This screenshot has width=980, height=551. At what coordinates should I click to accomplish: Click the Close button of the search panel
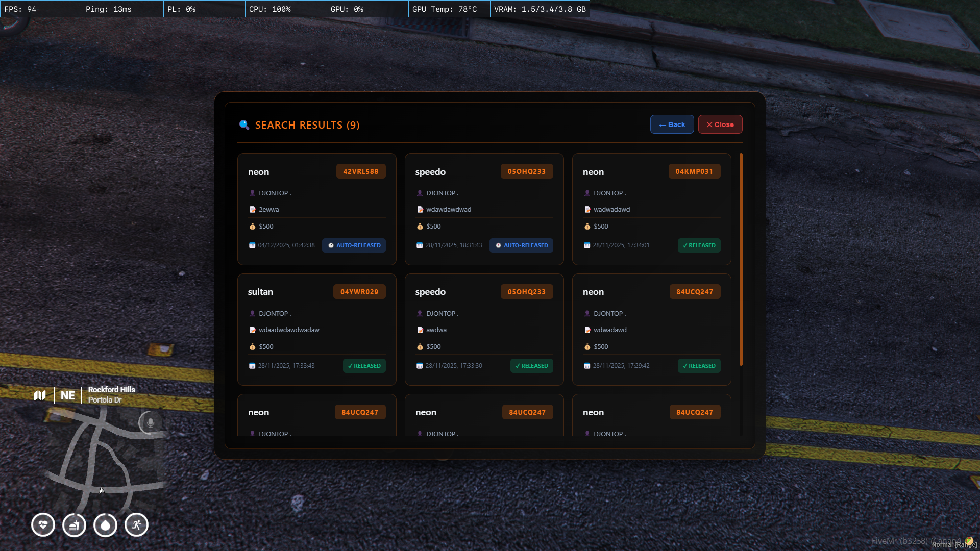coord(720,124)
